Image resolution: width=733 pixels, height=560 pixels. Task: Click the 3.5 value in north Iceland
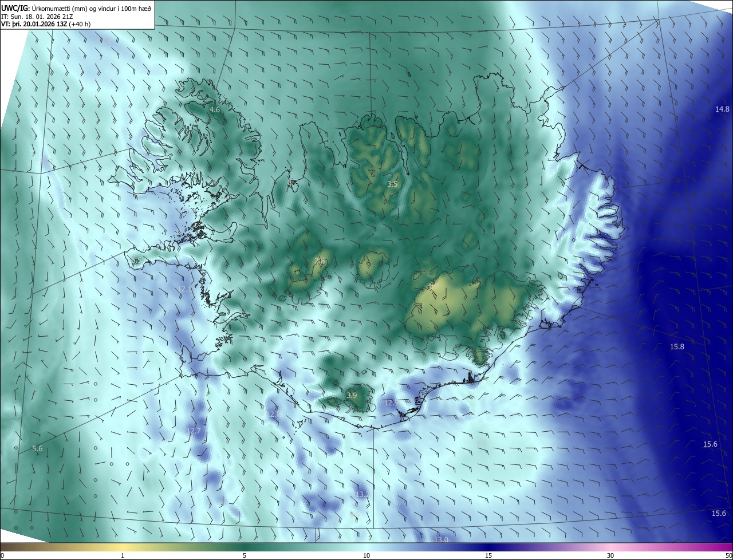coord(392,184)
